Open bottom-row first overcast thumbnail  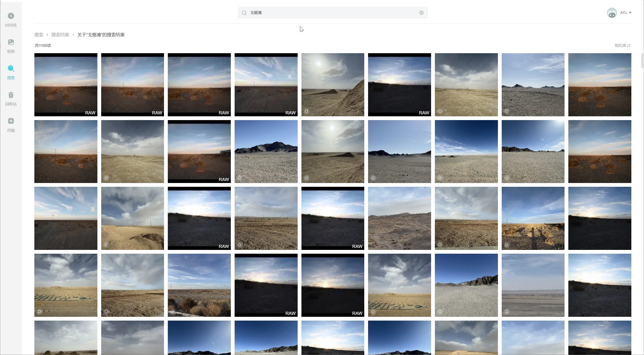click(x=66, y=338)
